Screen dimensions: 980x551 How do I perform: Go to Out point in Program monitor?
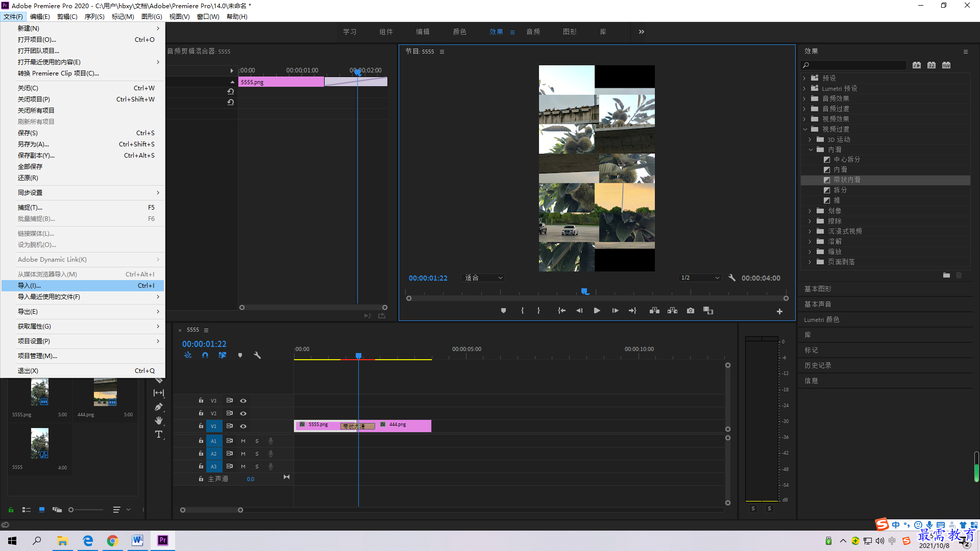pyautogui.click(x=632, y=311)
